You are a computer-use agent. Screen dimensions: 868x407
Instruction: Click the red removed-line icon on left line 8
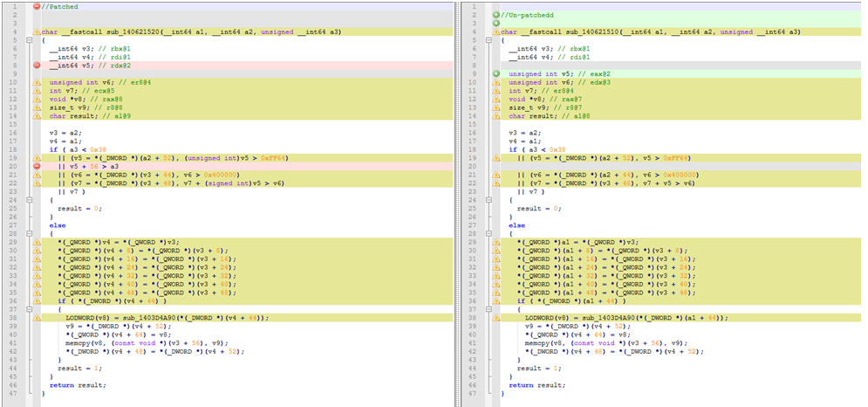tap(38, 66)
